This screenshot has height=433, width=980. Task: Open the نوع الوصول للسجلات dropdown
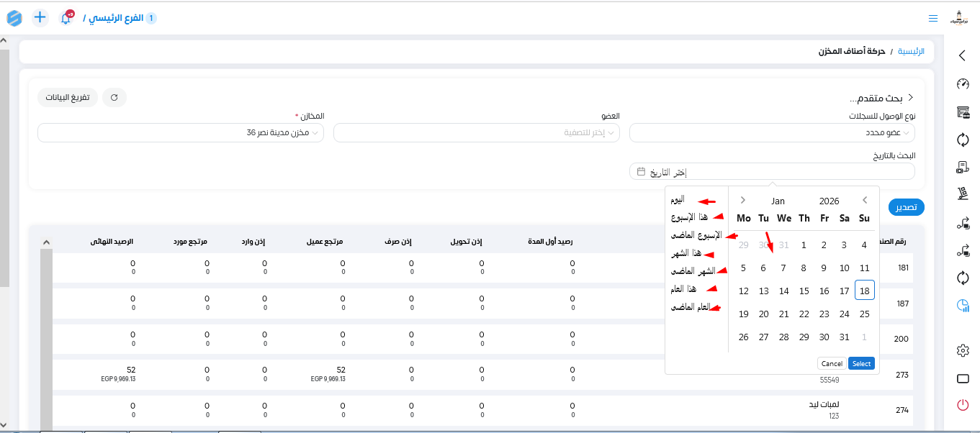772,133
